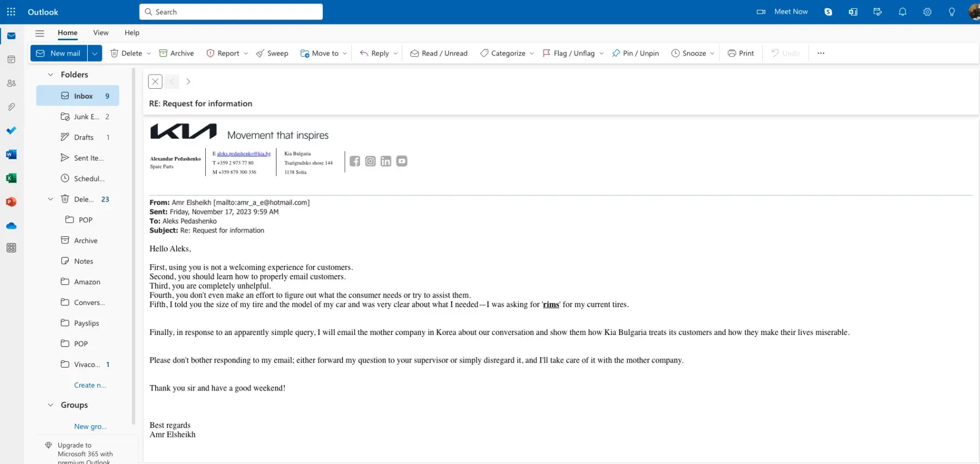
Task: Open the notifications bell icon
Action: tap(902, 12)
